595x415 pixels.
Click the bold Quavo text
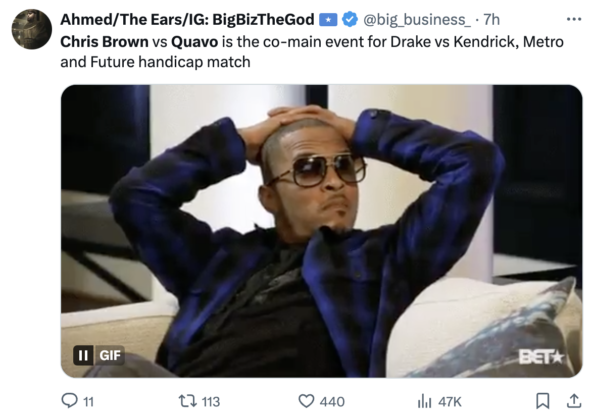[195, 42]
